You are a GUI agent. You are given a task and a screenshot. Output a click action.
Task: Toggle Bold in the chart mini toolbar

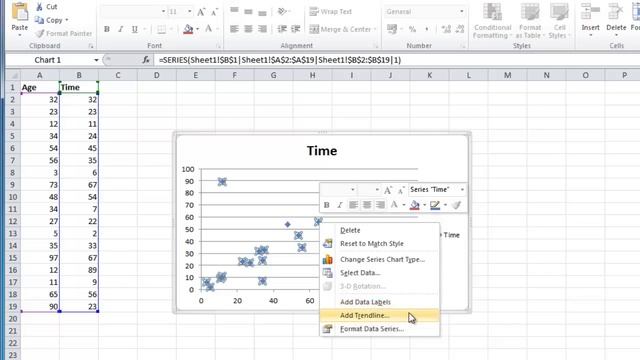(x=327, y=205)
